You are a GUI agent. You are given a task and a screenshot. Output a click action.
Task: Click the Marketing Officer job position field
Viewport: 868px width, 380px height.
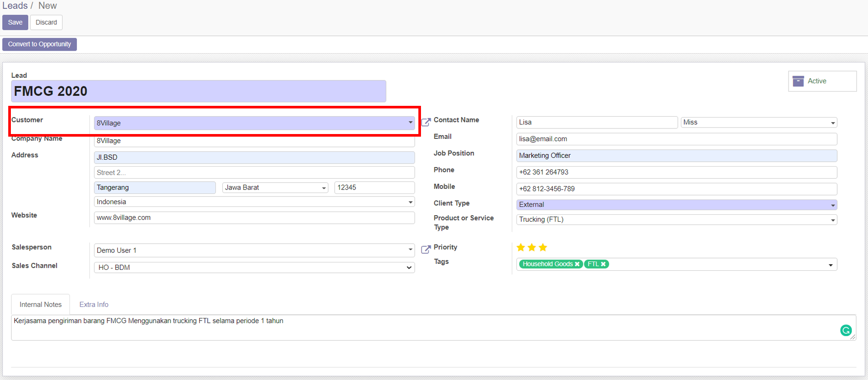pos(677,156)
